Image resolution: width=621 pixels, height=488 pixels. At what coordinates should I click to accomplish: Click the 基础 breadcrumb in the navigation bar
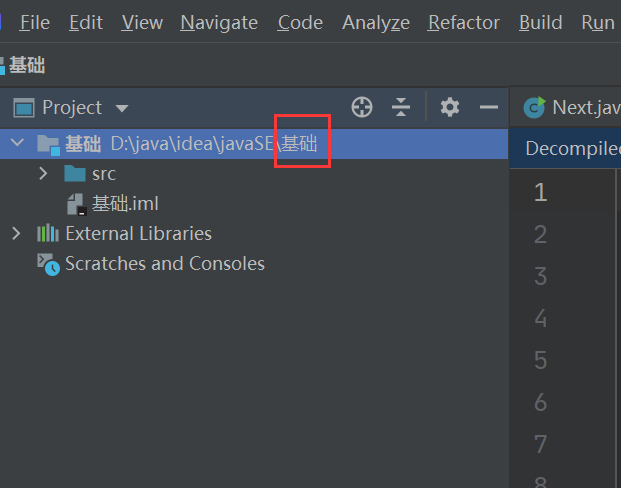click(27, 65)
